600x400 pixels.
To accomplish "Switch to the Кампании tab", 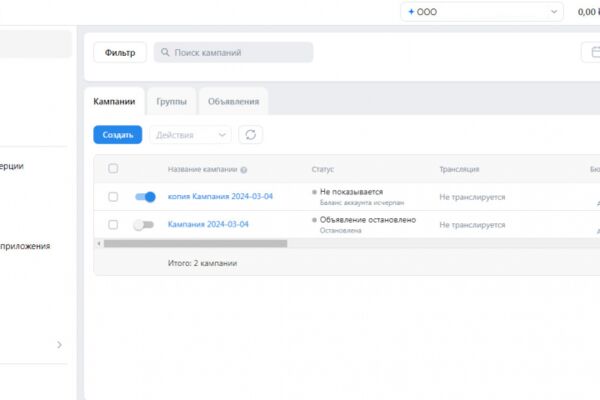I will 114,101.
